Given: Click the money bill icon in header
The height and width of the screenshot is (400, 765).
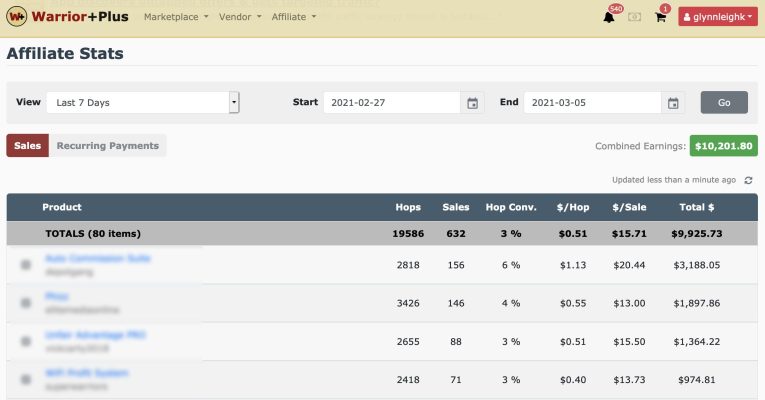Looking at the screenshot, I should click(x=634, y=17).
